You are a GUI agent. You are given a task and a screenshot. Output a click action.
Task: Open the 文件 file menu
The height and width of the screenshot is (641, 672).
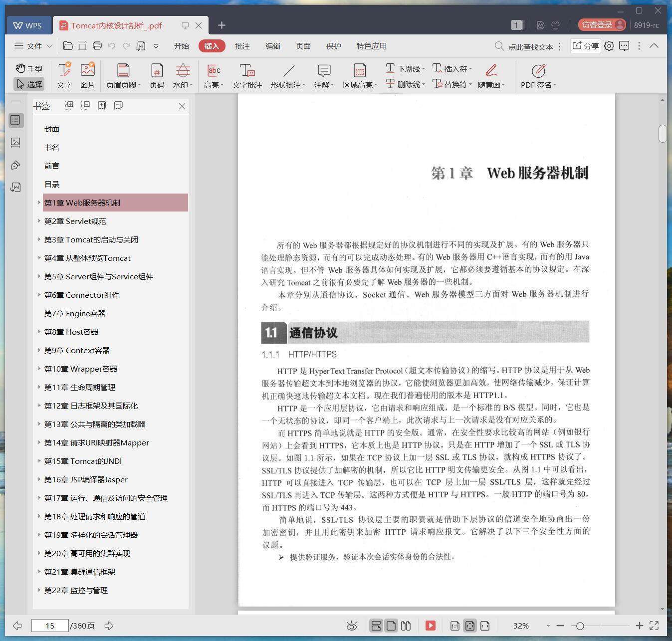(33, 46)
